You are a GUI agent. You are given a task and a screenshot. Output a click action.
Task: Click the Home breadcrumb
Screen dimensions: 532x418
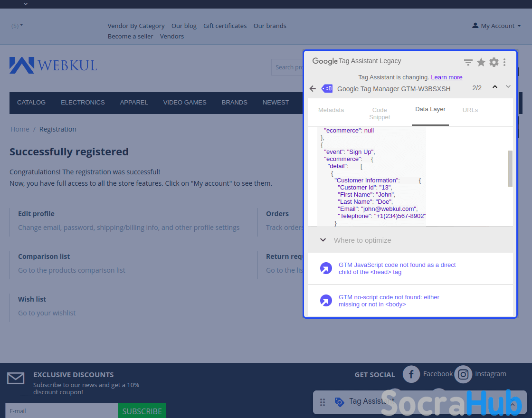tap(19, 129)
